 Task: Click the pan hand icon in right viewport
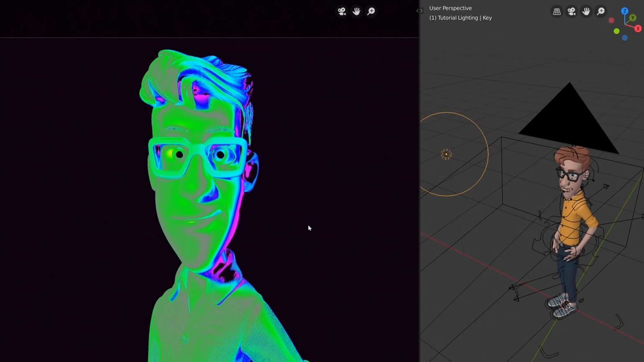click(586, 12)
